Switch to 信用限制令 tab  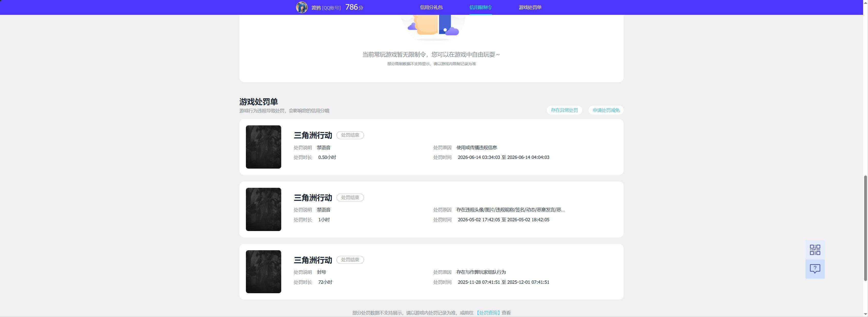click(x=480, y=7)
